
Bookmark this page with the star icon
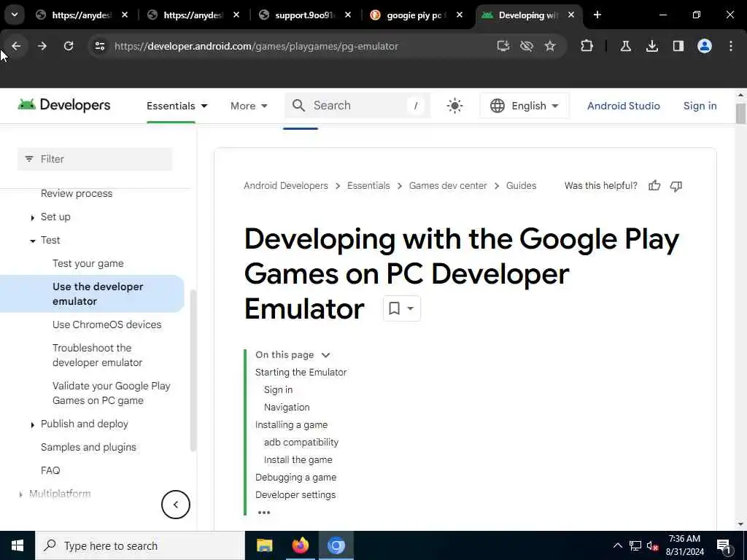(x=550, y=46)
